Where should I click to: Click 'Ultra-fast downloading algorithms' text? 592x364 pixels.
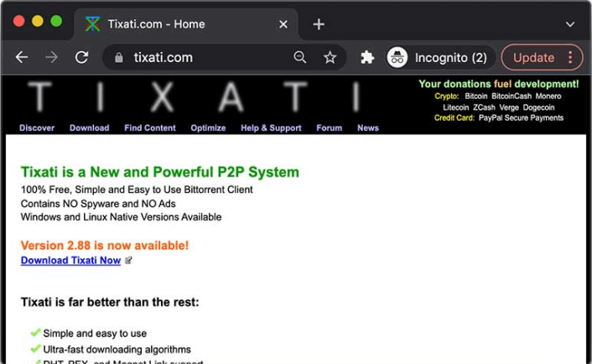point(117,349)
